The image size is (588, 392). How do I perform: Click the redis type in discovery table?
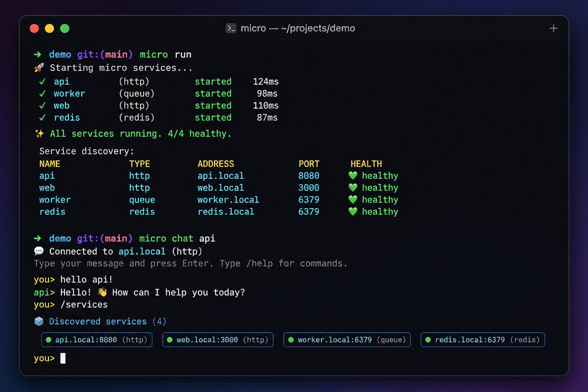(x=142, y=212)
